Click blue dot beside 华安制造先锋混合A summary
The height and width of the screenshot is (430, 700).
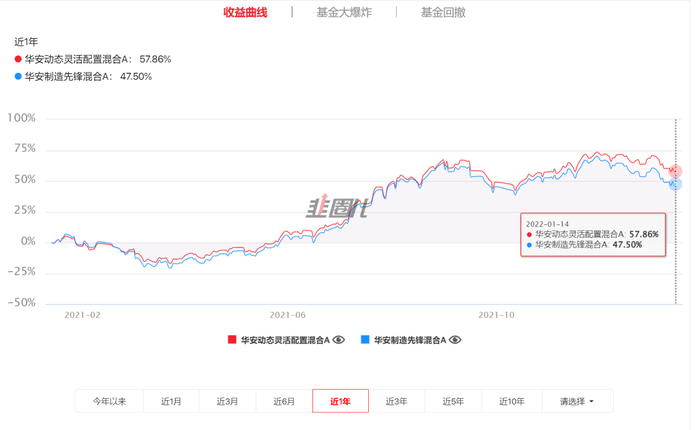tap(18, 76)
